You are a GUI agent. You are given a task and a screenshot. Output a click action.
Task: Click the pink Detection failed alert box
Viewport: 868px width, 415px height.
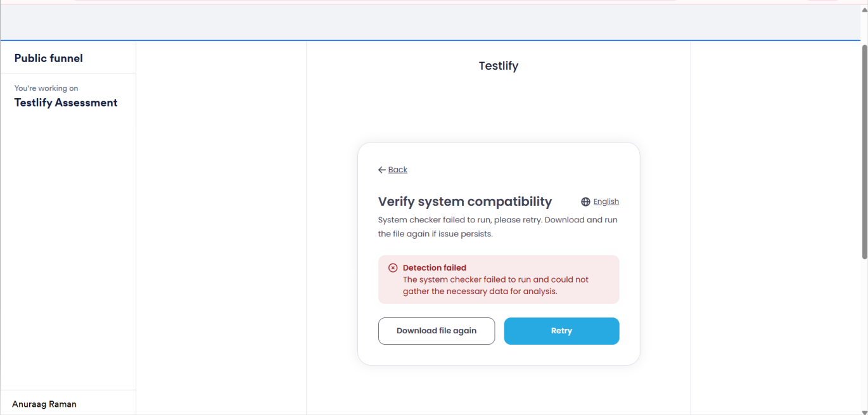(499, 279)
